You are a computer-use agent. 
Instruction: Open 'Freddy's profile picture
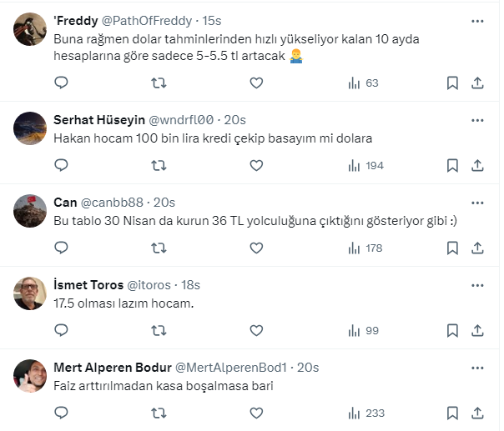[x=31, y=29]
